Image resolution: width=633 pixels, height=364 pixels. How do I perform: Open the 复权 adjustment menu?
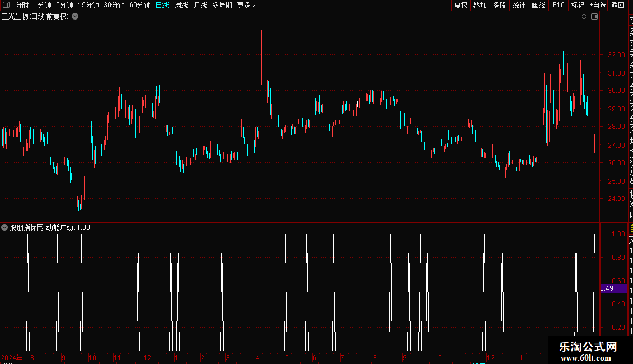(460, 5)
